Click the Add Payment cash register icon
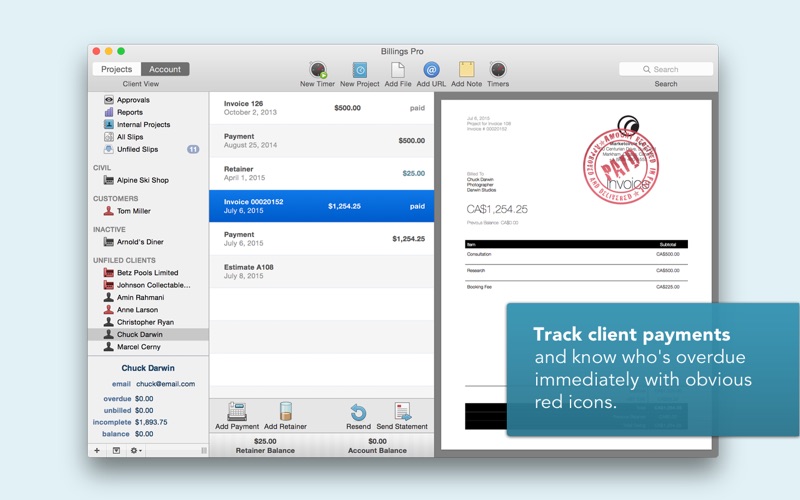Viewport: 800px width, 500px height. [x=237, y=411]
